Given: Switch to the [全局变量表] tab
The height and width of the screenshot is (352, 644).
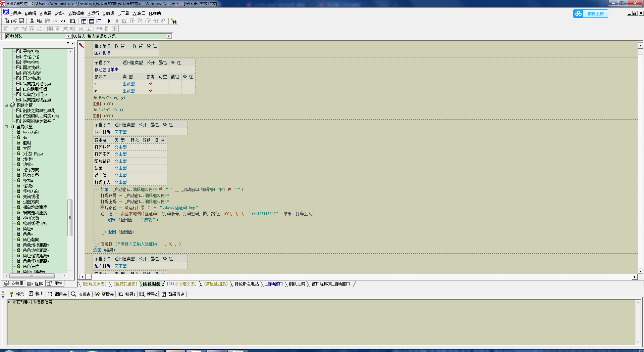Looking at the screenshot, I should click(125, 284).
